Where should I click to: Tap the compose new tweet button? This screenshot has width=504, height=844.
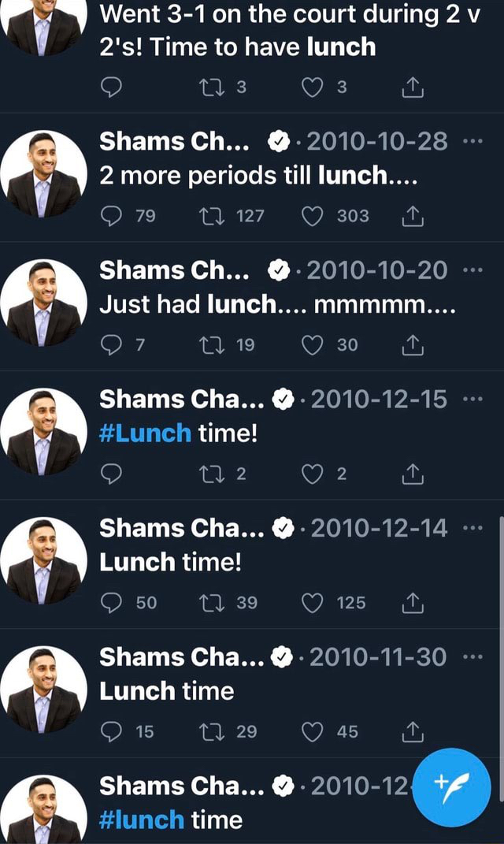(x=451, y=787)
